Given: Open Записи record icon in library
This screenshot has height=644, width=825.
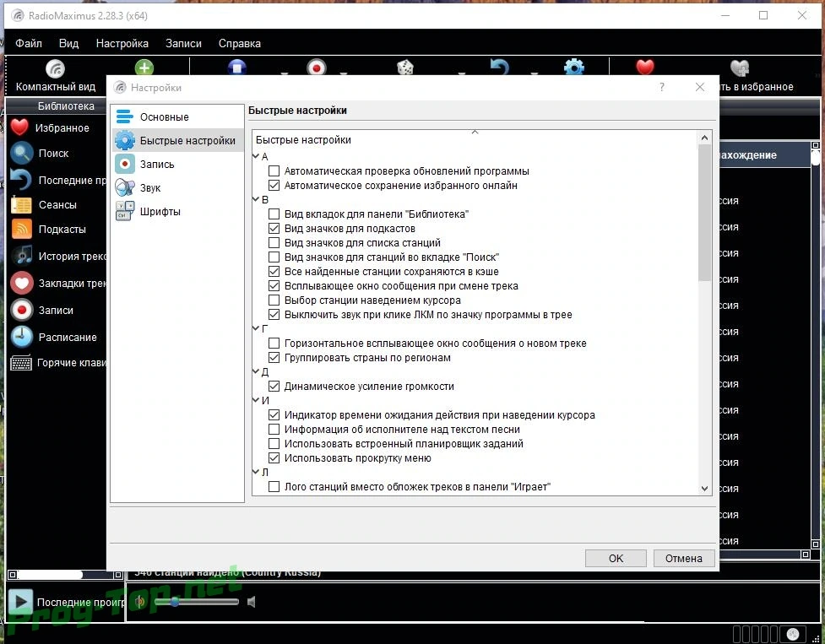Looking at the screenshot, I should click(x=22, y=310).
